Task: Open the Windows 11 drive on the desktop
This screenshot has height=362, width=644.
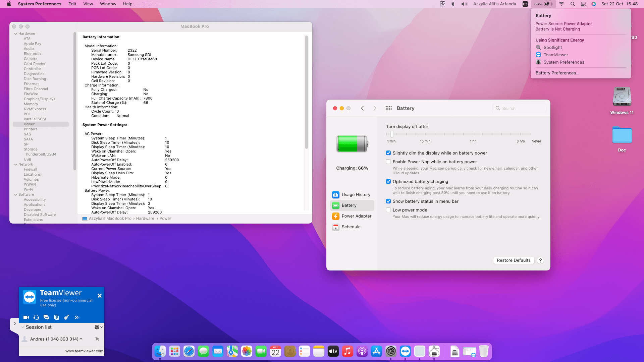Action: [x=622, y=101]
